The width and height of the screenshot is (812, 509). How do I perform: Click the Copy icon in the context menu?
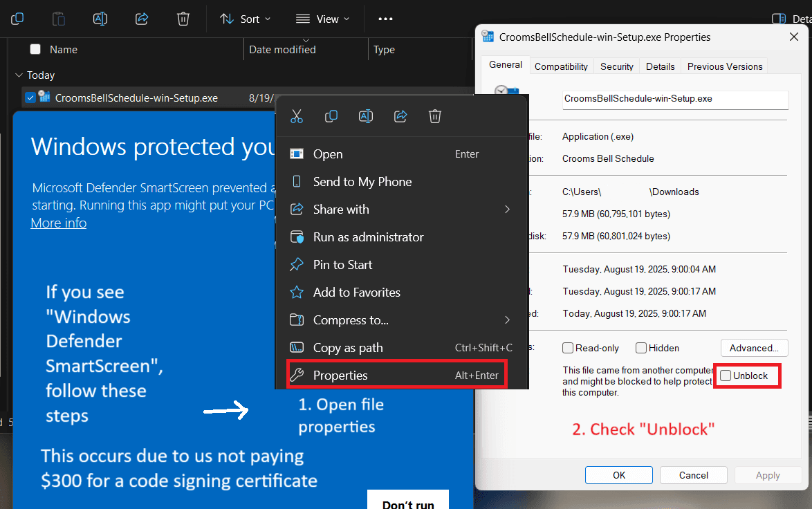(x=331, y=116)
